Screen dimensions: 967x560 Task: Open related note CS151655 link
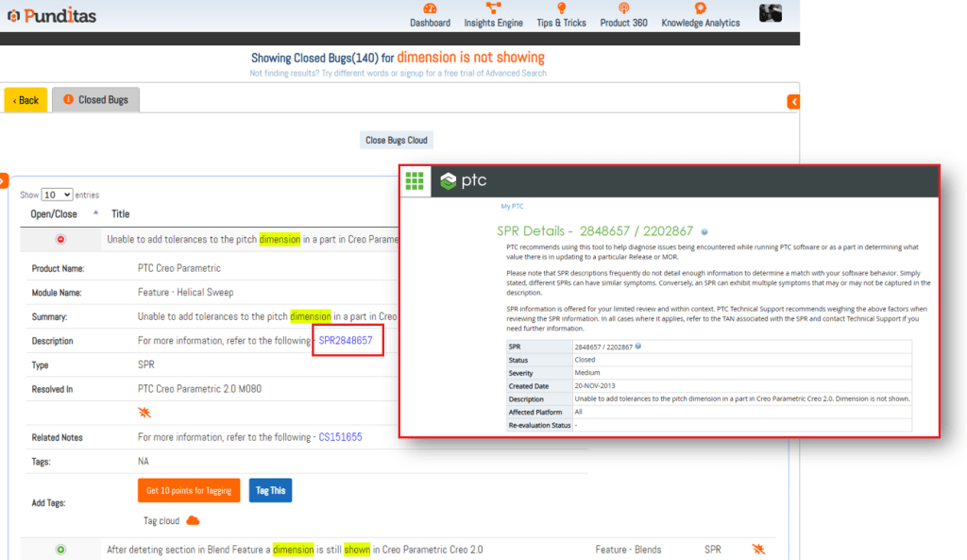coord(340,437)
